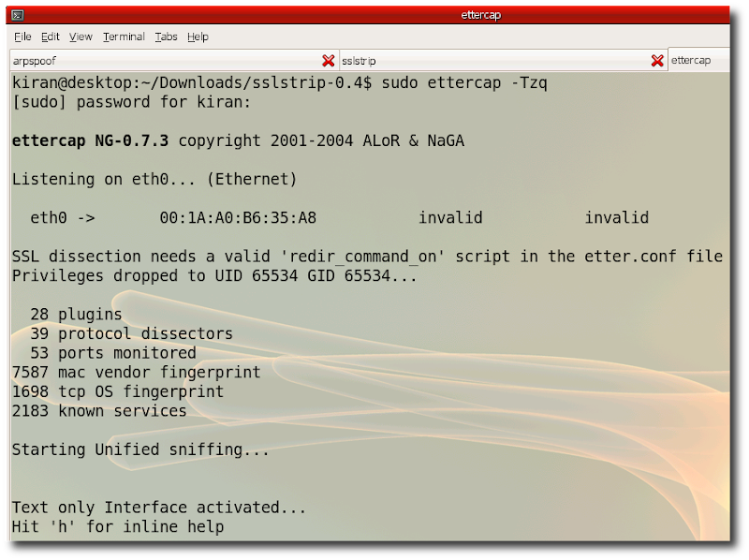This screenshot has height=560, width=749.
Task: Open the Tabs menu
Action: (166, 37)
